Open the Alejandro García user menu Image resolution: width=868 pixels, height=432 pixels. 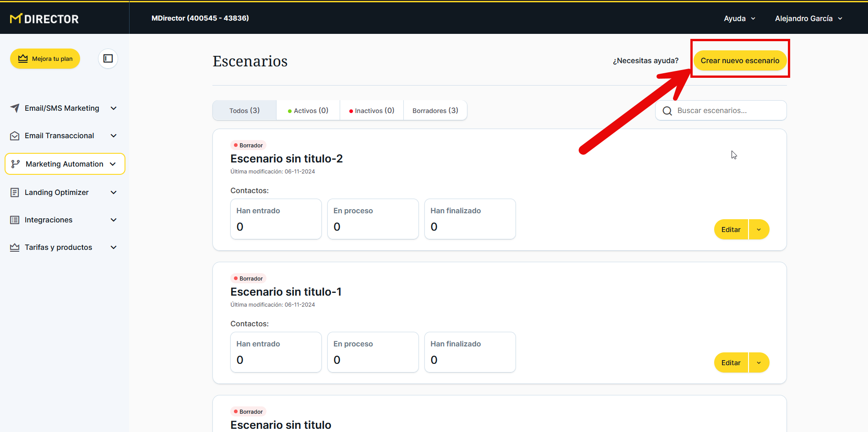(808, 19)
